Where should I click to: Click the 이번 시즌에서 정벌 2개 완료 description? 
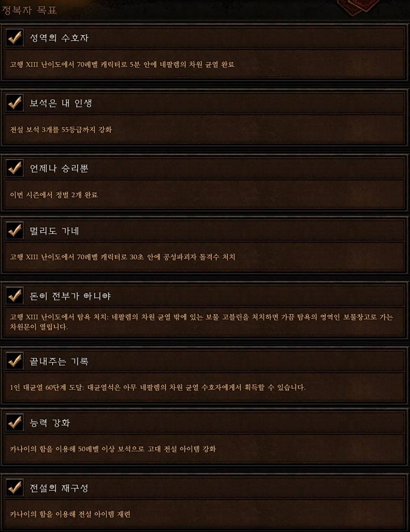click(54, 195)
